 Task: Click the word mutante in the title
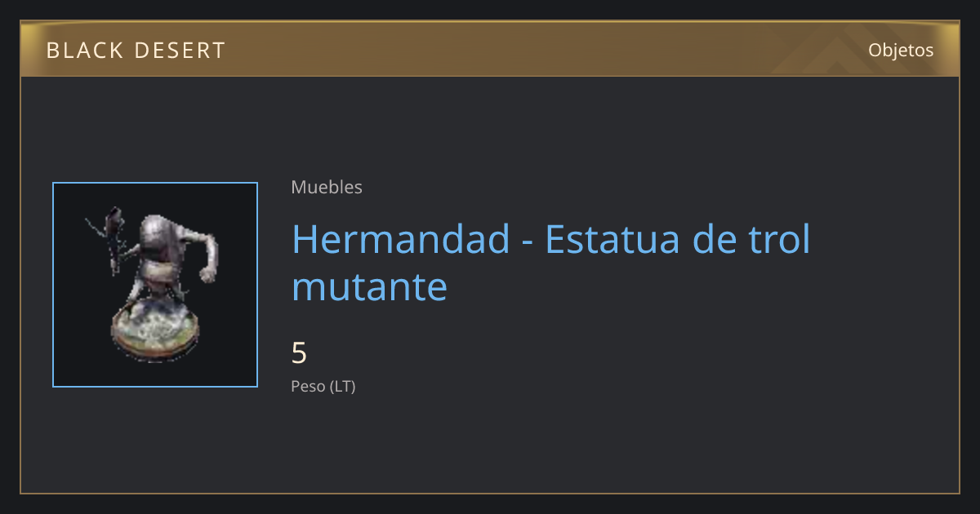[369, 287]
